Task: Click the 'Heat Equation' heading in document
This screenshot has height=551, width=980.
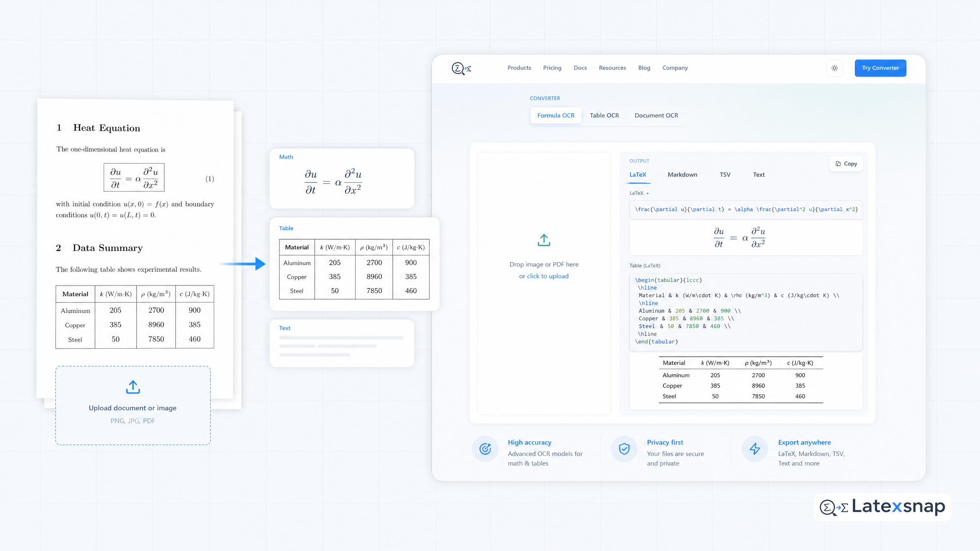Action: coord(106,128)
